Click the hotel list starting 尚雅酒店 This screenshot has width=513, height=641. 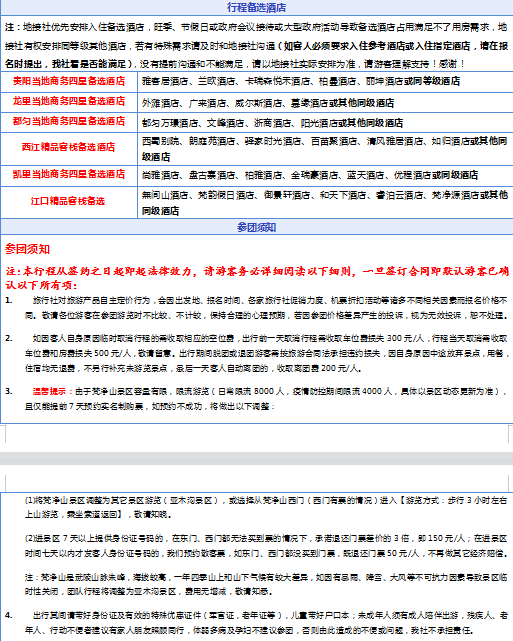(x=310, y=175)
